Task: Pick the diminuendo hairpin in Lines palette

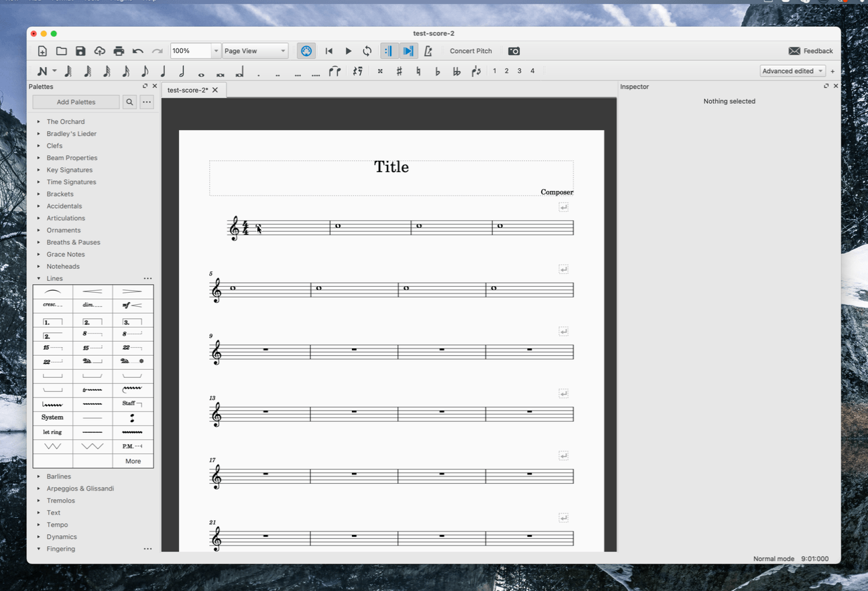Action: coord(133,291)
